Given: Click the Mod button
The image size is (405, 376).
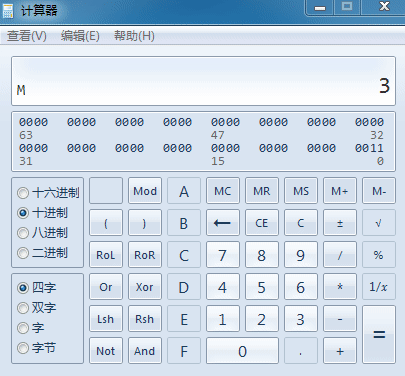Looking at the screenshot, I should (145, 191).
